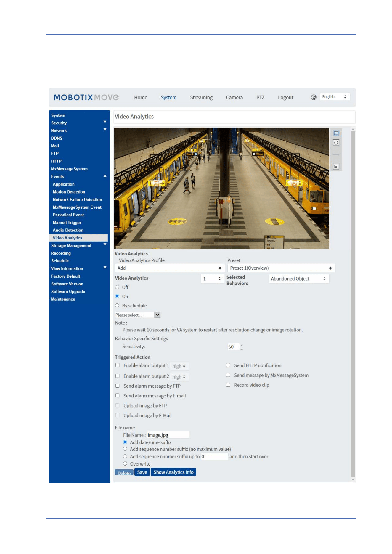This screenshot has height=554, width=392.
Task: Open the Video Analytics Profile dropdown
Action: [x=170, y=268]
